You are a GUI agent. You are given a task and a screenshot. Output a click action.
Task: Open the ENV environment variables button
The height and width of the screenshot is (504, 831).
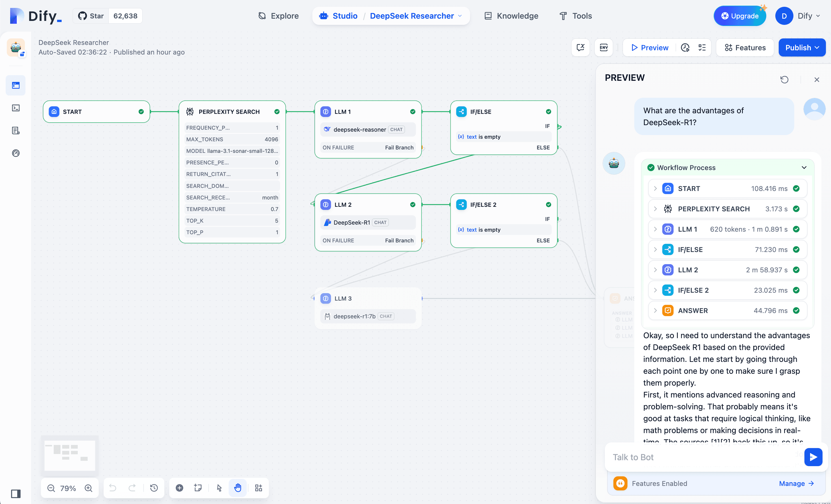(603, 47)
